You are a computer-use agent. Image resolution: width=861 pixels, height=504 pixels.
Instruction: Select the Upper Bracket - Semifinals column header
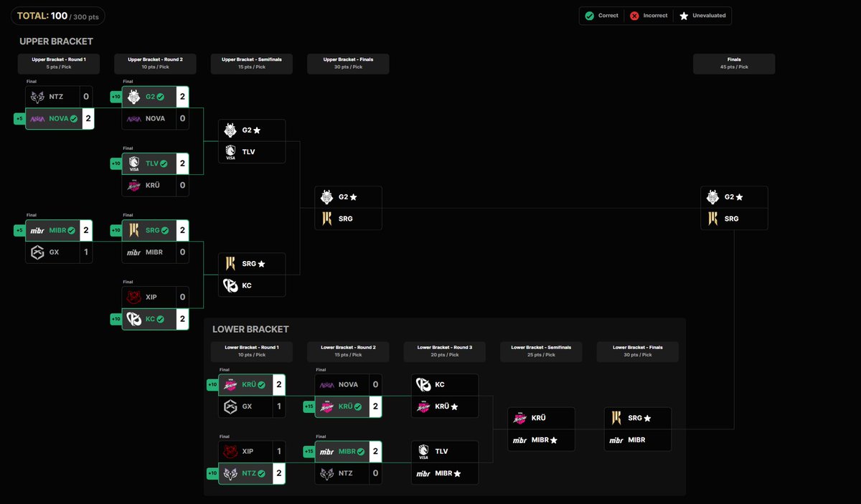click(x=252, y=64)
